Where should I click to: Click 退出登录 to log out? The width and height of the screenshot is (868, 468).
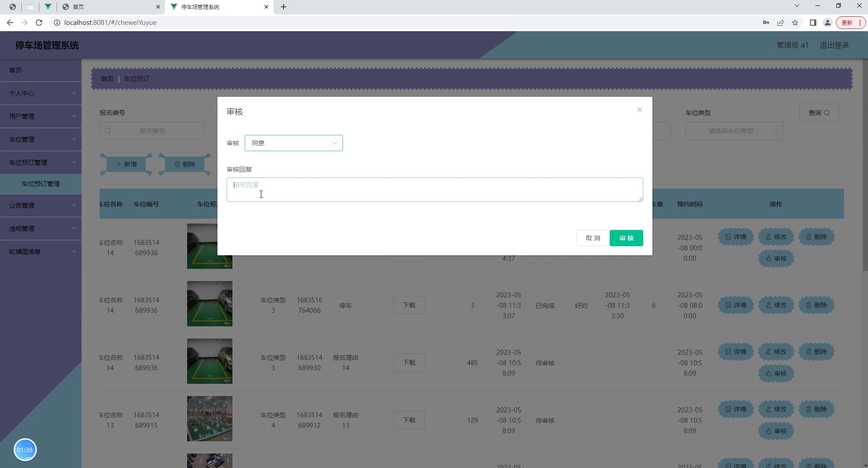tap(834, 45)
